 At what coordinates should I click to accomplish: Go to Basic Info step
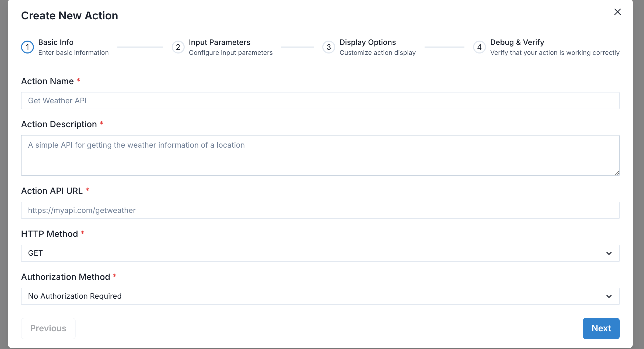pos(56,42)
